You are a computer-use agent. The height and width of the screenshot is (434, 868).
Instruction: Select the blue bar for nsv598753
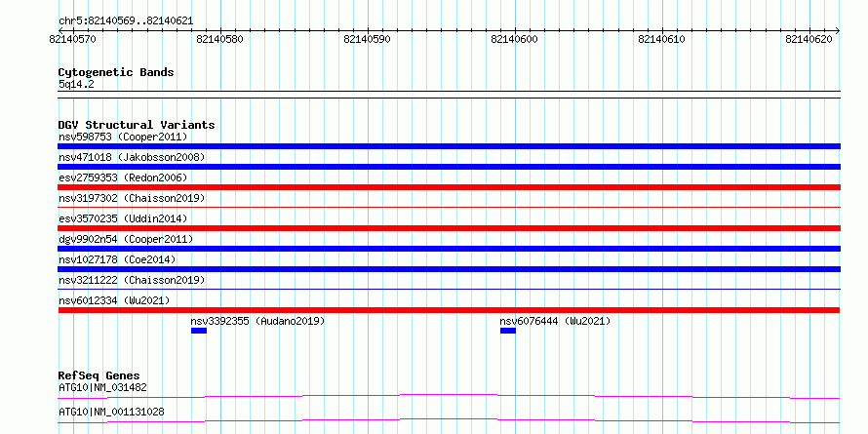click(x=449, y=146)
